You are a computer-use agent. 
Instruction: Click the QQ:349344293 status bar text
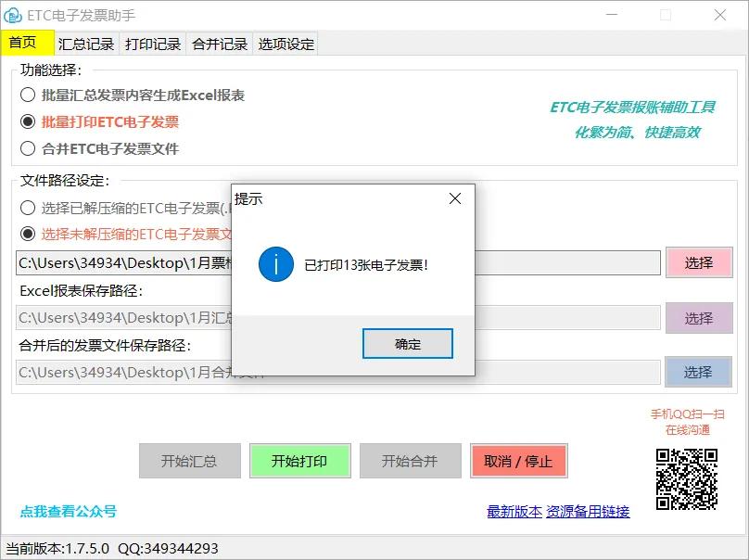coord(168,548)
